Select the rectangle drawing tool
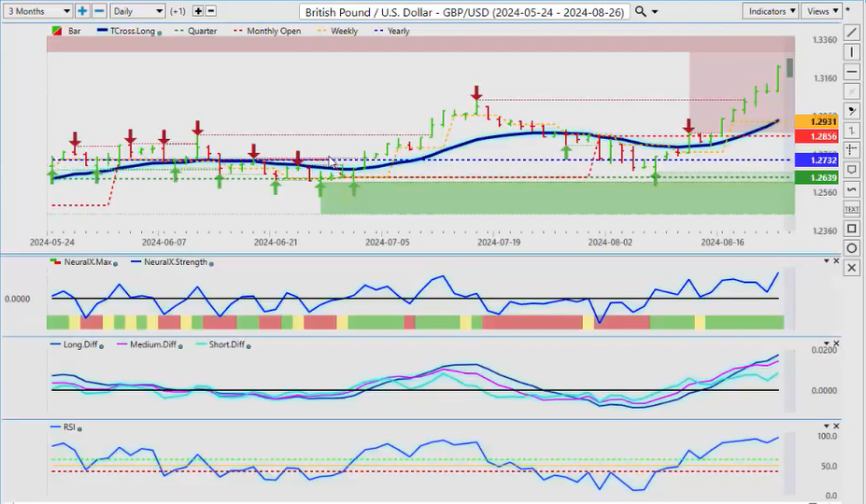Image resolution: width=866 pixels, height=504 pixels. [851, 229]
